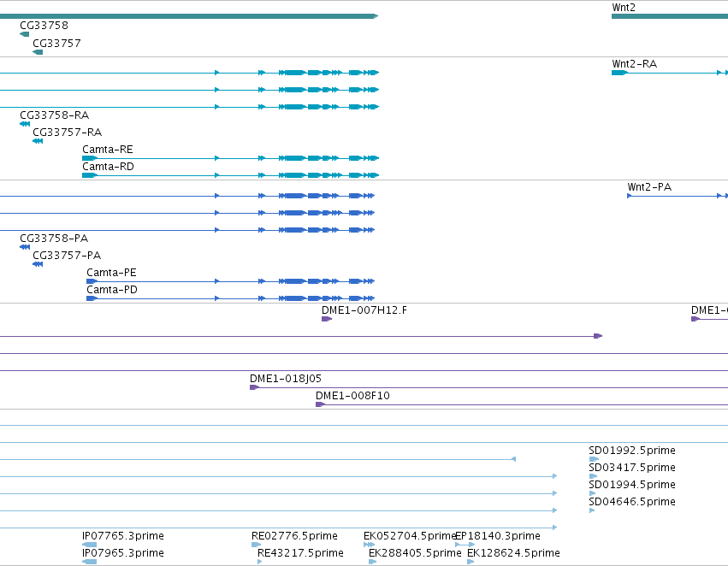The image size is (728, 566).
Task: Select the DME1-007H12.F feature label
Action: coord(364,310)
